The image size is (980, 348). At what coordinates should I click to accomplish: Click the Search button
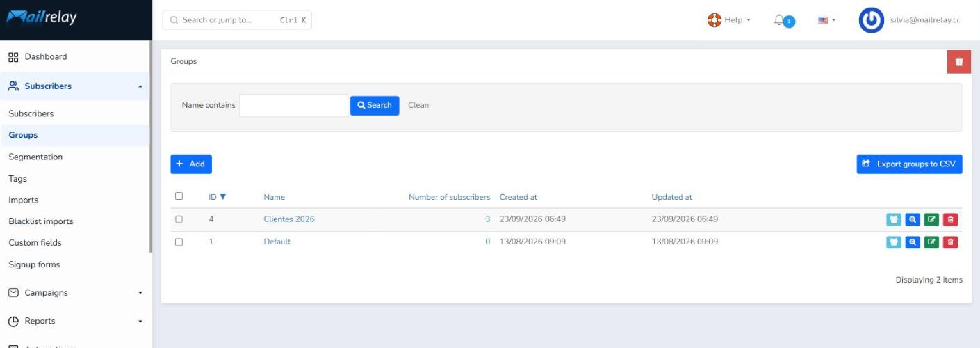coord(375,105)
